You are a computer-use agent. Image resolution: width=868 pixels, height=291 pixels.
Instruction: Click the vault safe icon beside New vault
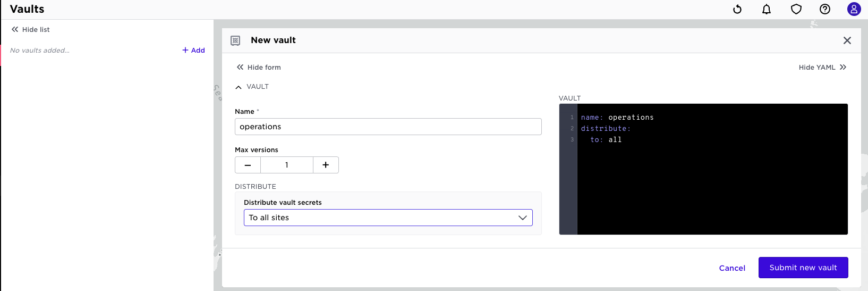click(235, 40)
